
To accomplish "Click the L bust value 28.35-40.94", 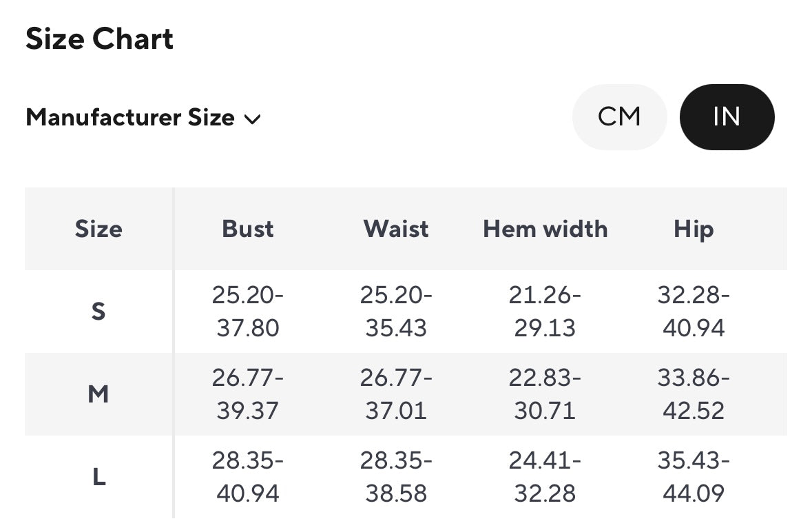I will [x=247, y=477].
